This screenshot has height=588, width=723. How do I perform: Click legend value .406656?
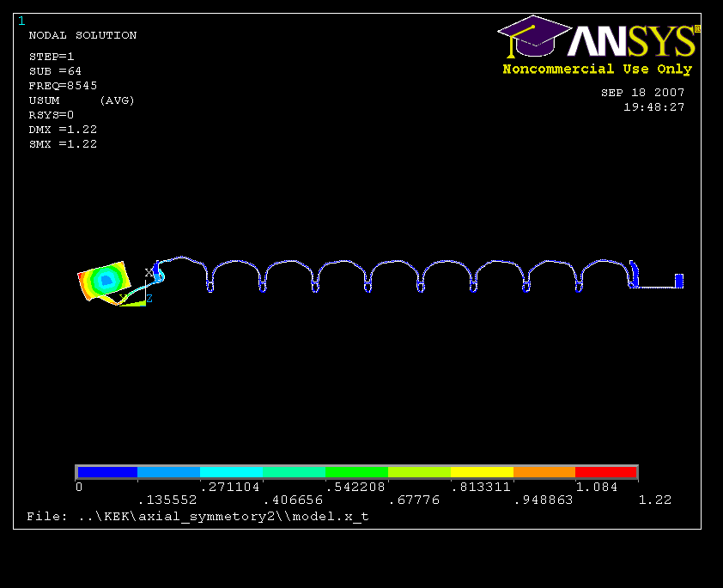[x=293, y=500]
